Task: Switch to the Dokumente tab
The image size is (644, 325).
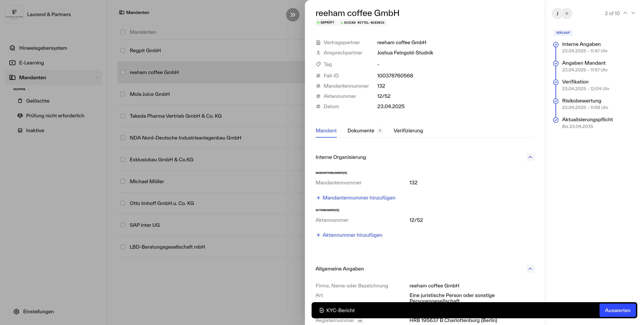Action: coord(361,131)
